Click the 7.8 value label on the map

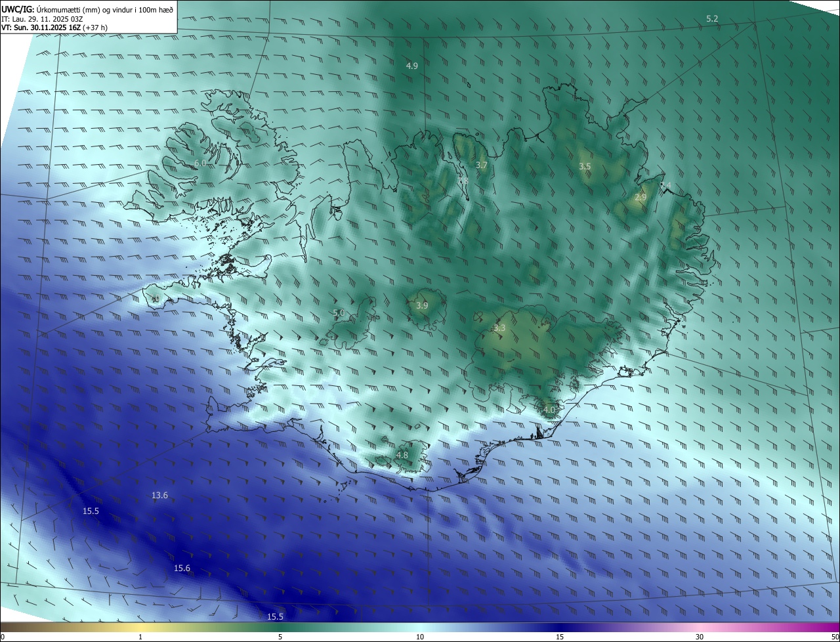pos(463,181)
